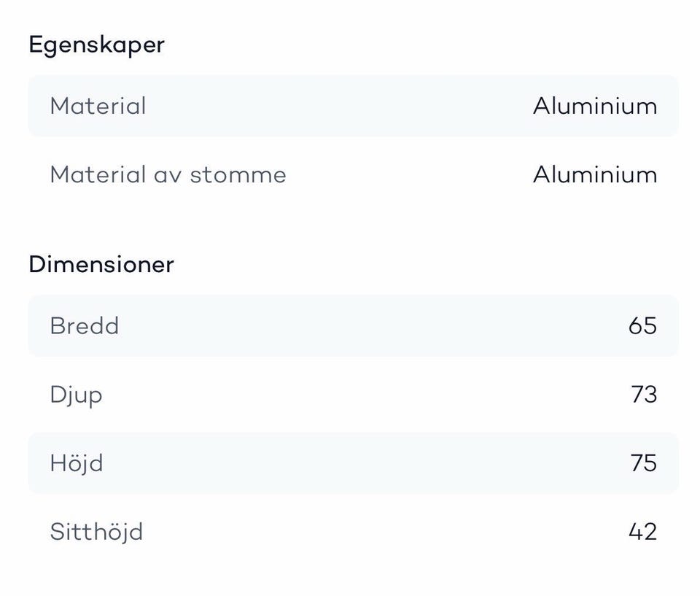The height and width of the screenshot is (596, 700).
Task: Click the Höjd value 75
Action: (644, 463)
